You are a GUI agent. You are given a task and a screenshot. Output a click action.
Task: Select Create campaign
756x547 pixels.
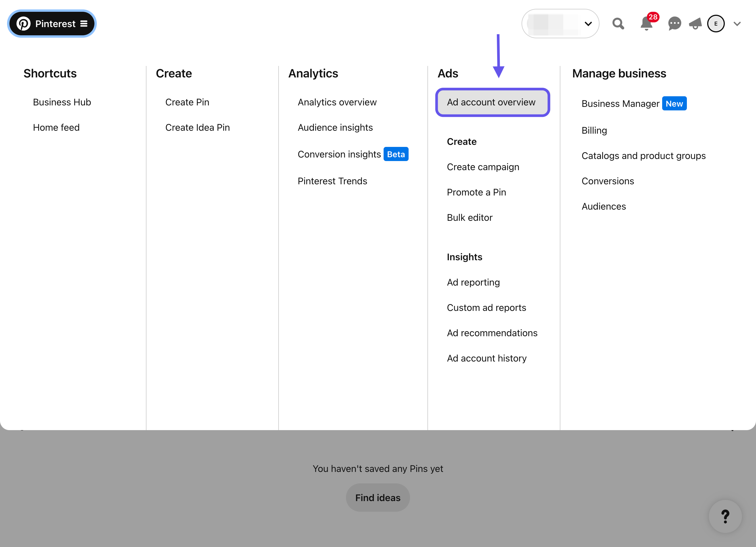pos(483,167)
